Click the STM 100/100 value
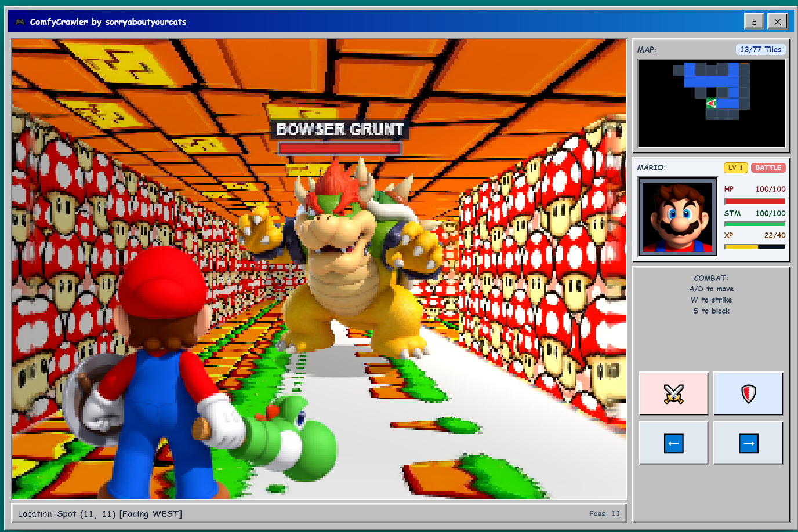 770,213
